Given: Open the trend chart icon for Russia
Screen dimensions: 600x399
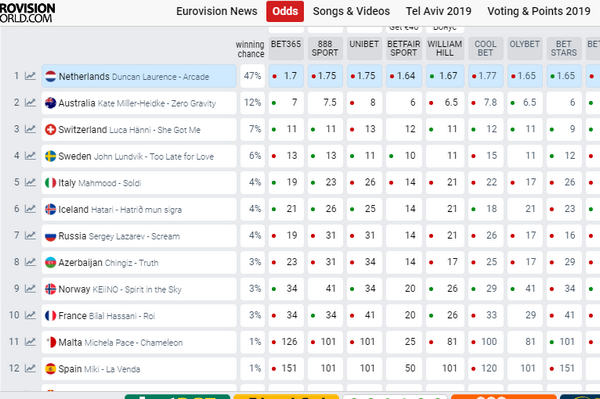Looking at the screenshot, I should 30,236.
